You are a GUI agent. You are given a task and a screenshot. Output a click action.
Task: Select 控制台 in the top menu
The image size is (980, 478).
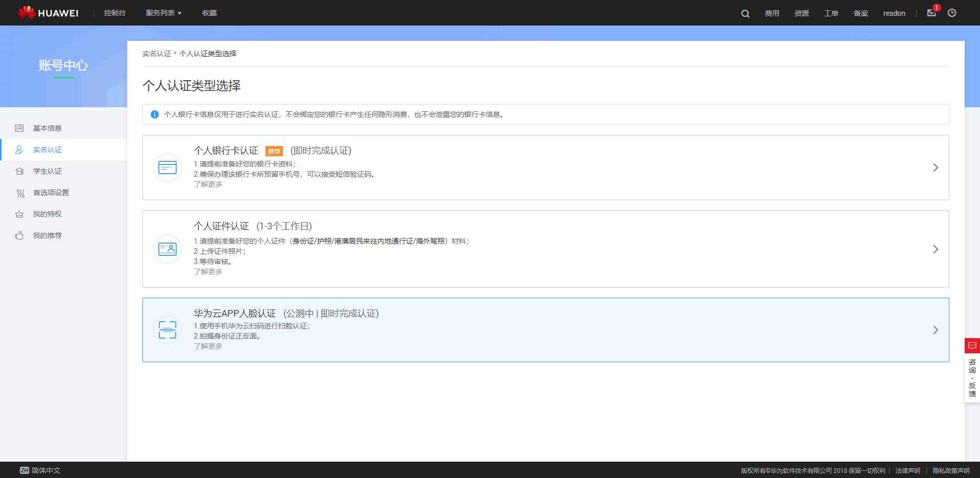tap(114, 13)
